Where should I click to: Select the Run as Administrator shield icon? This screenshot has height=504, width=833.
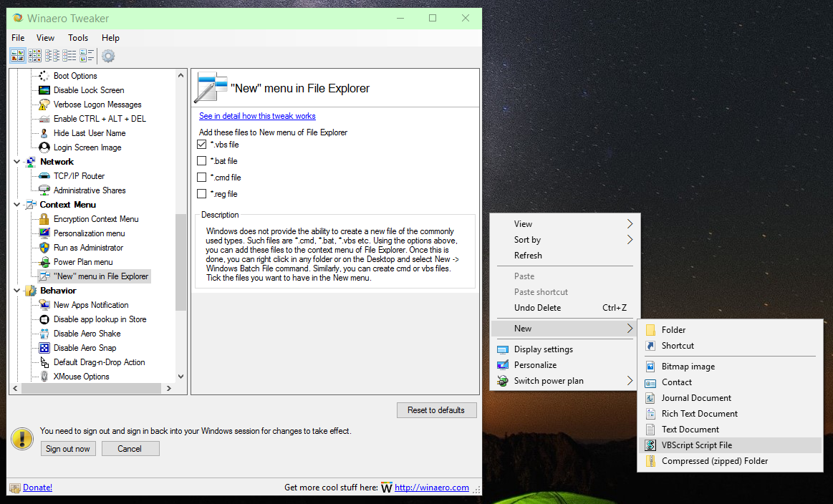click(44, 248)
